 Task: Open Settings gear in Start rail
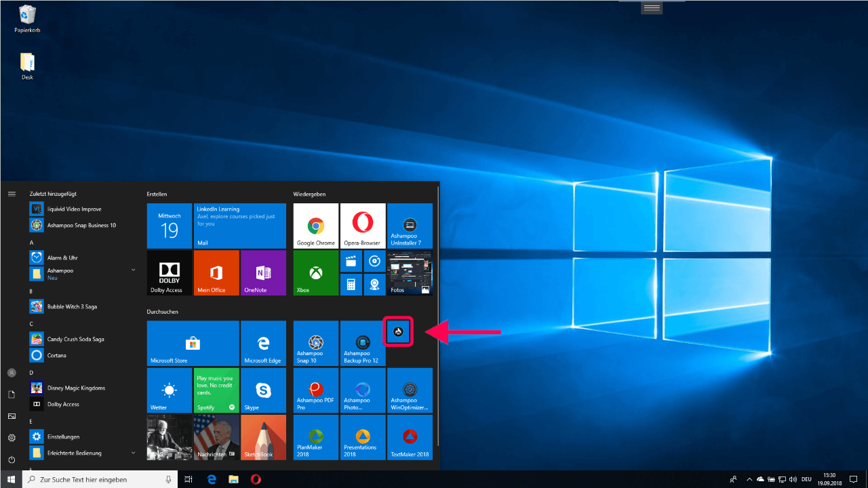pyautogui.click(x=12, y=438)
